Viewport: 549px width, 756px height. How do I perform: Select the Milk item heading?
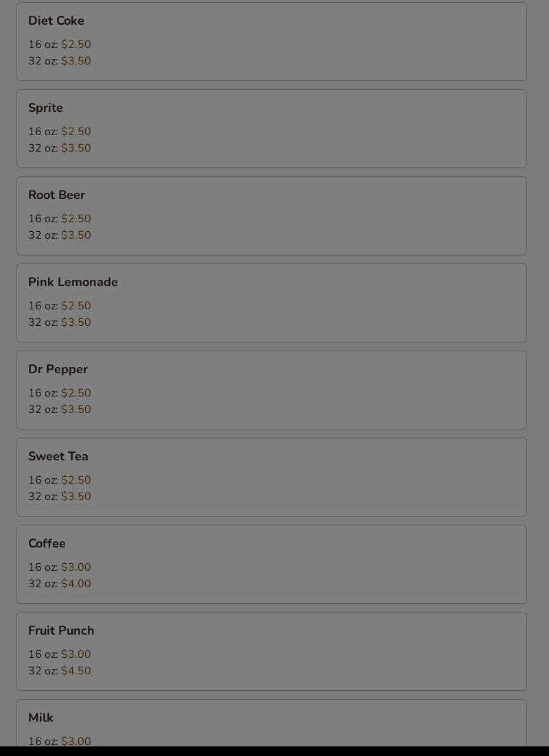[40, 718]
